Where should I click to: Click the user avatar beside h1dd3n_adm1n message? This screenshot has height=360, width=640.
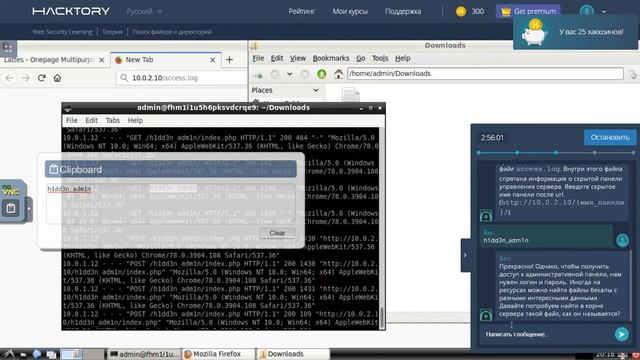pos(622,240)
